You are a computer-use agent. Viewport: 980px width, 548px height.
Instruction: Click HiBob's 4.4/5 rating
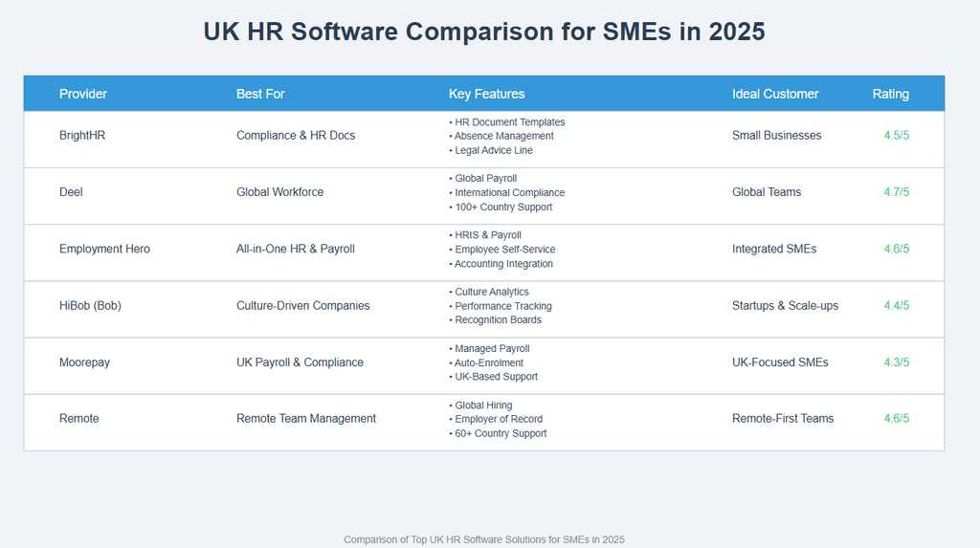click(896, 305)
